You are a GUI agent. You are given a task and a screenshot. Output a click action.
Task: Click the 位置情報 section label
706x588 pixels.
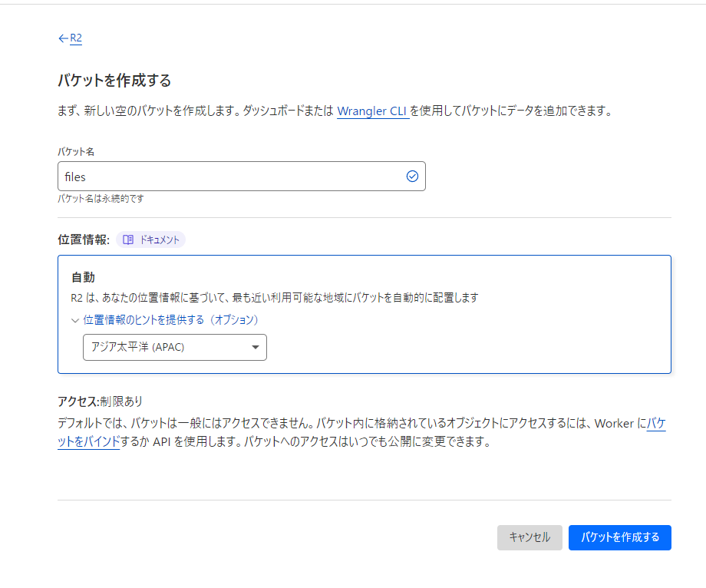[x=84, y=240]
